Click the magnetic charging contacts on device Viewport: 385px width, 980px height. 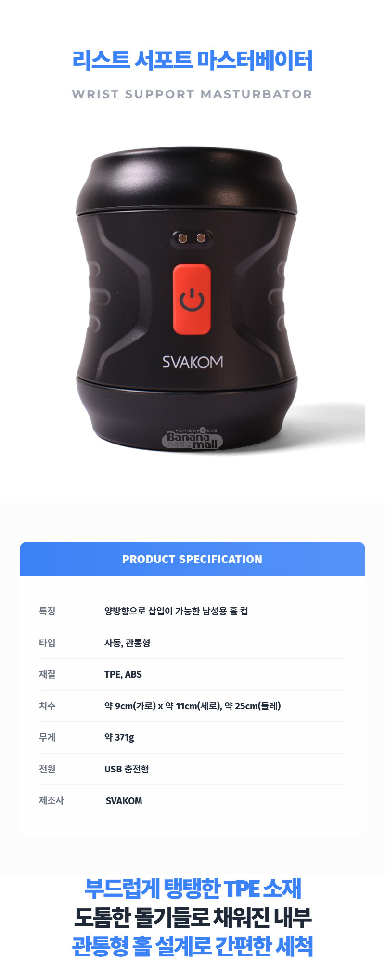pos(192,237)
